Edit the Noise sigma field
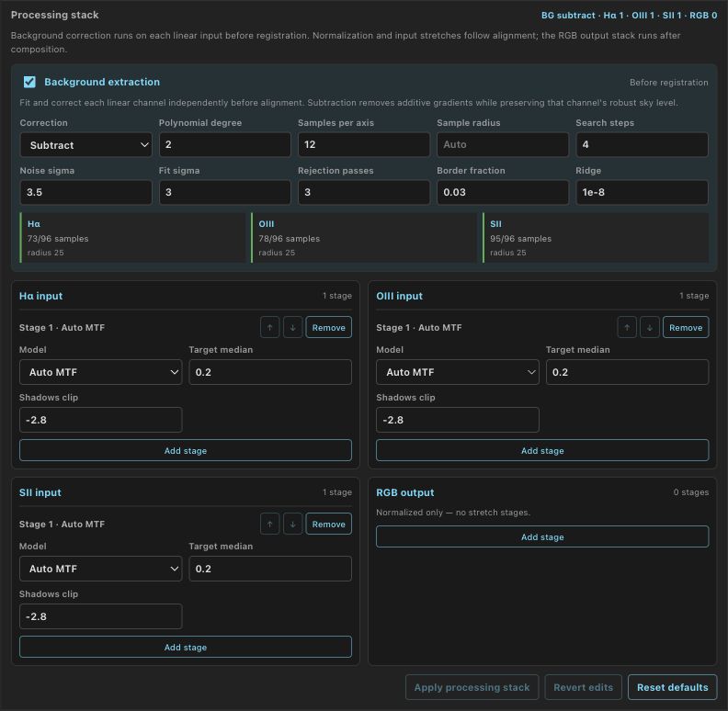 click(x=85, y=192)
